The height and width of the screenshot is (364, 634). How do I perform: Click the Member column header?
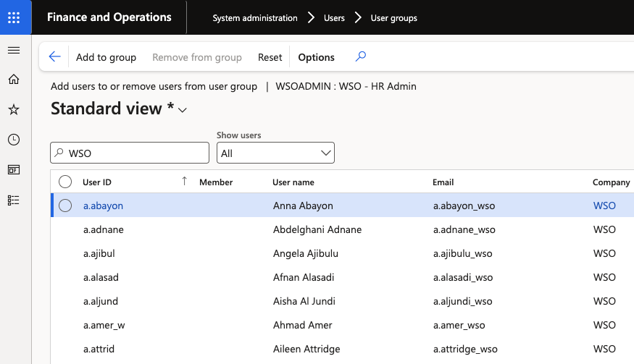coord(216,182)
